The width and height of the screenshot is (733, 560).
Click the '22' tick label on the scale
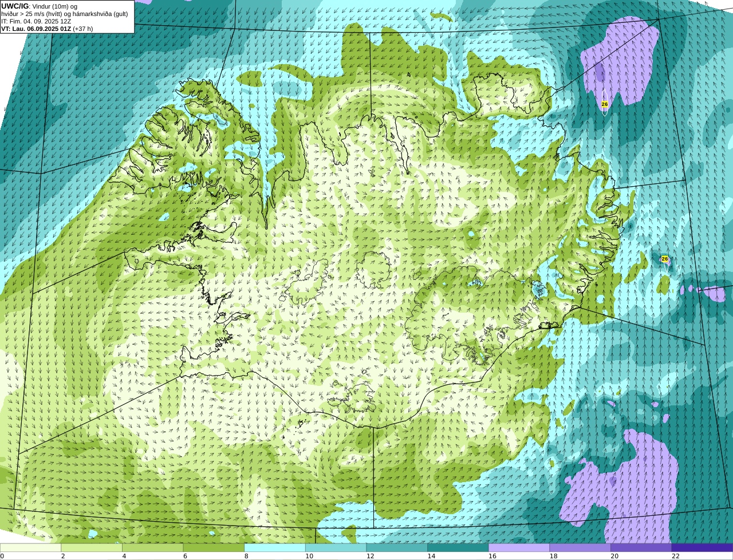[676, 556]
